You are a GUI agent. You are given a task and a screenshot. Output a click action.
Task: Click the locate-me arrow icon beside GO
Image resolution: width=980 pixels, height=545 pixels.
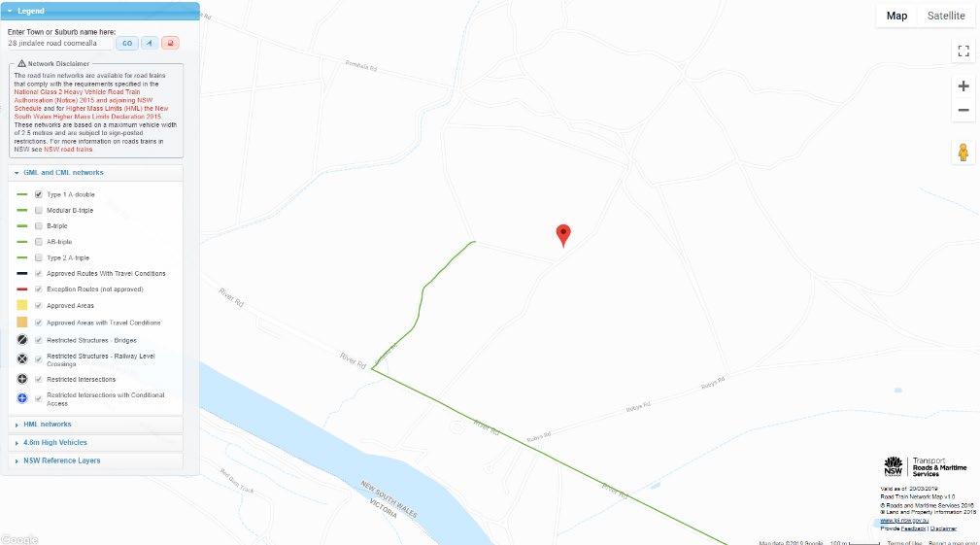pos(149,43)
